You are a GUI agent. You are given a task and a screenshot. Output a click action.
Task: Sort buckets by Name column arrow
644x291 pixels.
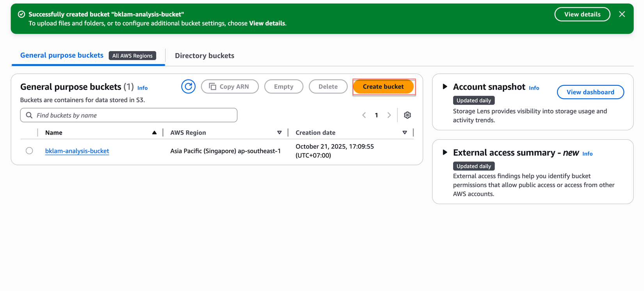pos(154,133)
